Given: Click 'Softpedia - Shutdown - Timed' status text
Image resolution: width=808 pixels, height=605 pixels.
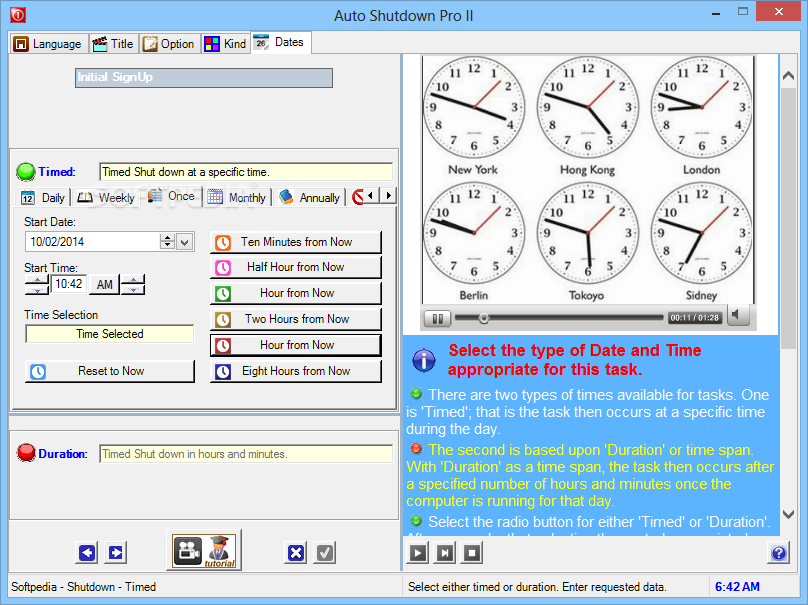Looking at the screenshot, I should tap(83, 586).
